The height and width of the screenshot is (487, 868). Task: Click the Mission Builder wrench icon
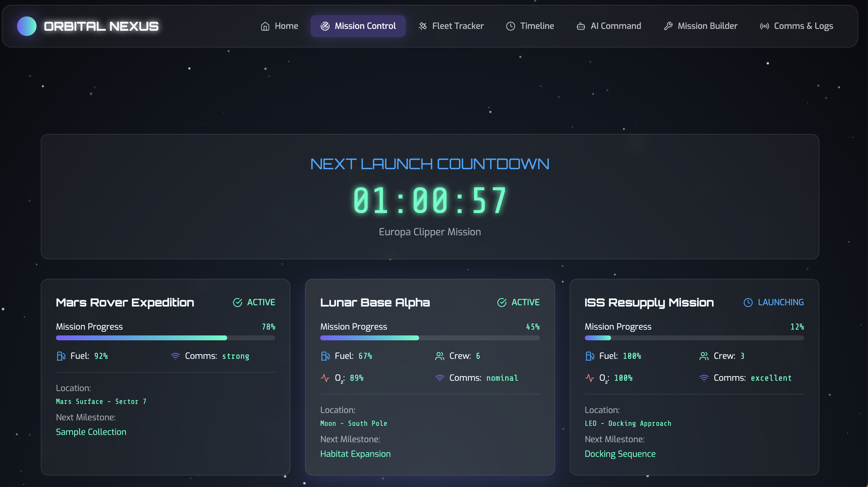coord(668,26)
